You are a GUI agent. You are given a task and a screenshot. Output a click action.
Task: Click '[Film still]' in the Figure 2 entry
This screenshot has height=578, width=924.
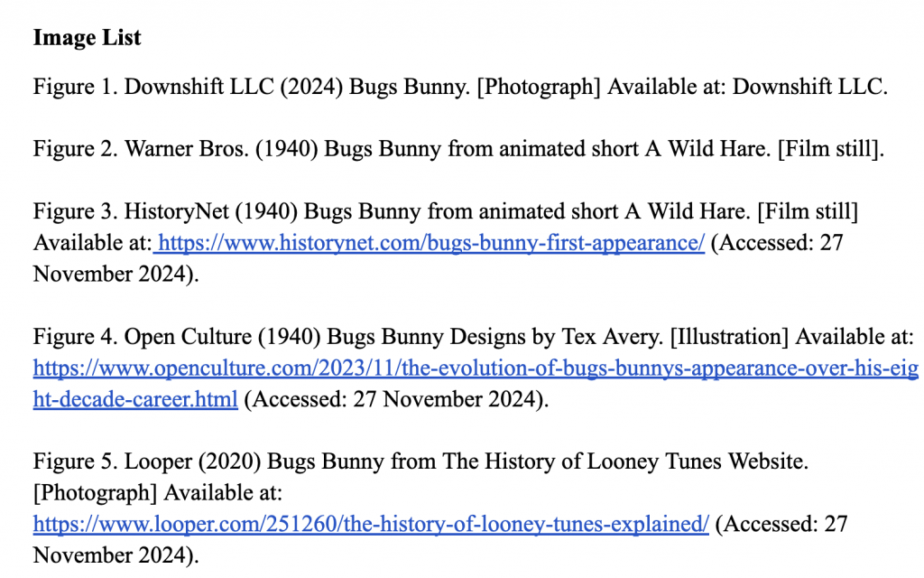pyautogui.click(x=832, y=149)
